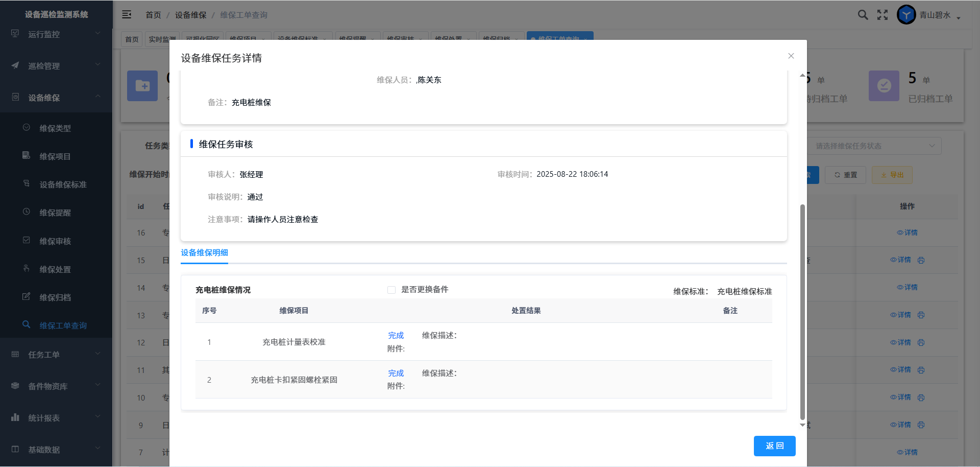
Task: View details eye link for row 7
Action: point(907,452)
